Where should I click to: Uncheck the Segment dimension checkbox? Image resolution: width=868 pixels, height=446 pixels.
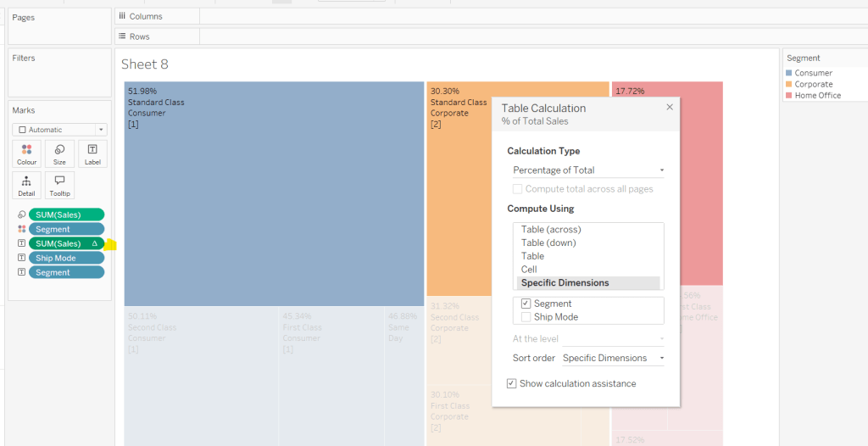click(526, 304)
